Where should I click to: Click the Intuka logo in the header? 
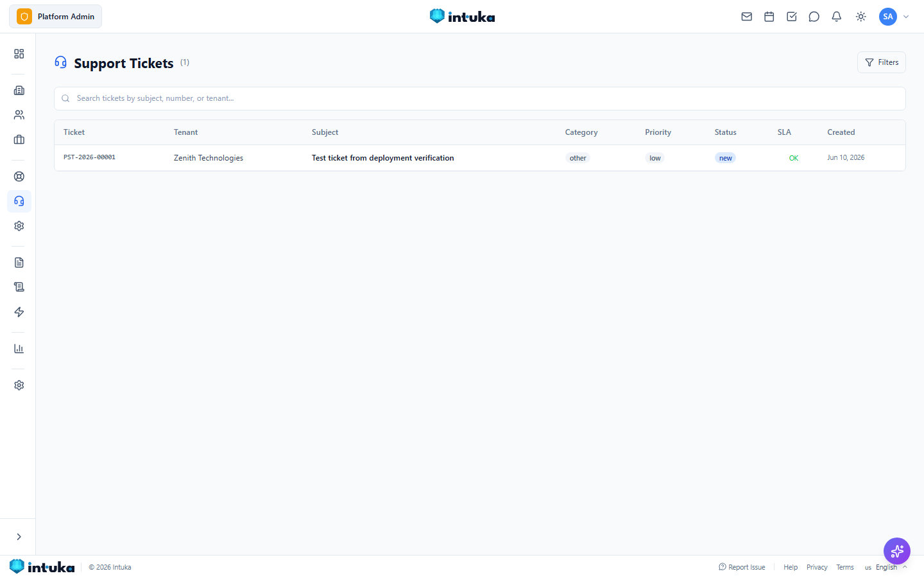pyautogui.click(x=462, y=17)
